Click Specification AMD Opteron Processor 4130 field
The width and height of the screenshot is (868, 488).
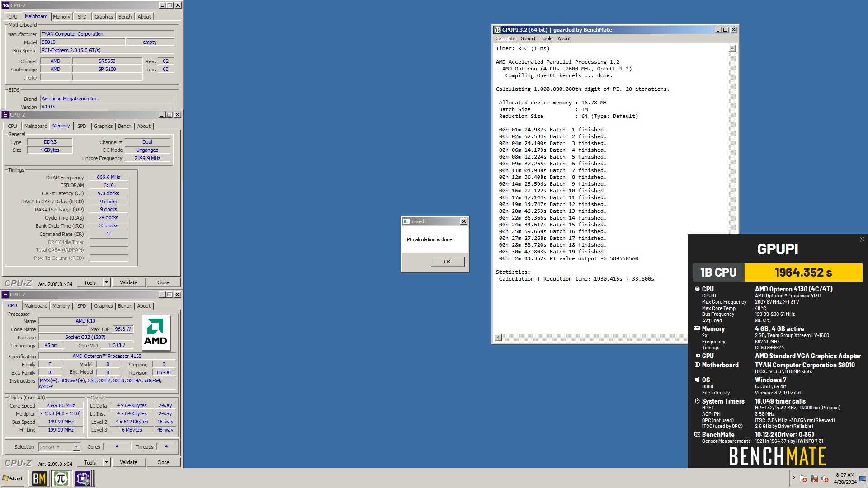click(107, 356)
